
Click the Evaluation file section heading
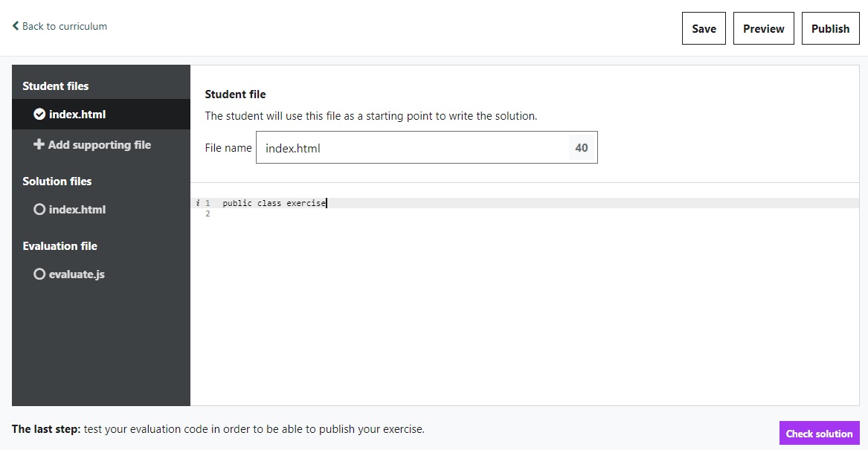tap(60, 246)
